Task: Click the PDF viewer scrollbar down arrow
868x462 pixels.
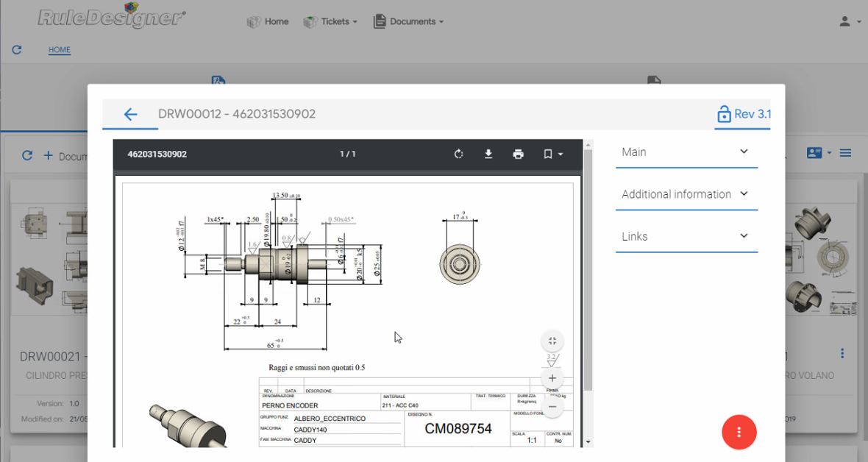Action: click(x=588, y=443)
